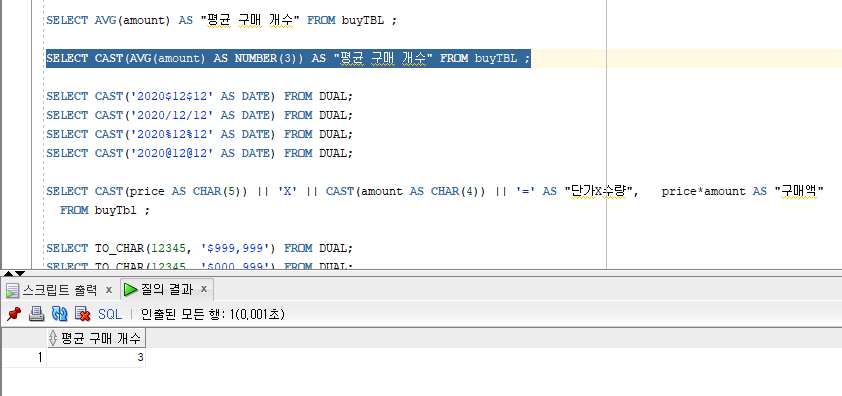Screen dimensions: 842x396
Task: Click the 인출된 모든 행 status text
Action: (x=212, y=314)
